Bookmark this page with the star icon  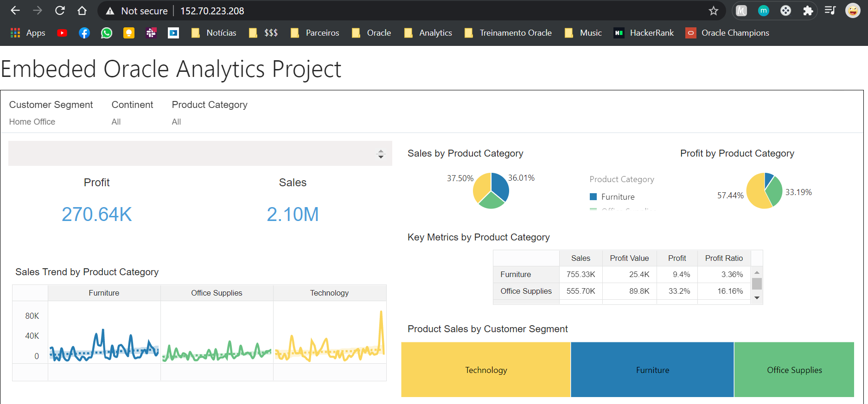[714, 11]
